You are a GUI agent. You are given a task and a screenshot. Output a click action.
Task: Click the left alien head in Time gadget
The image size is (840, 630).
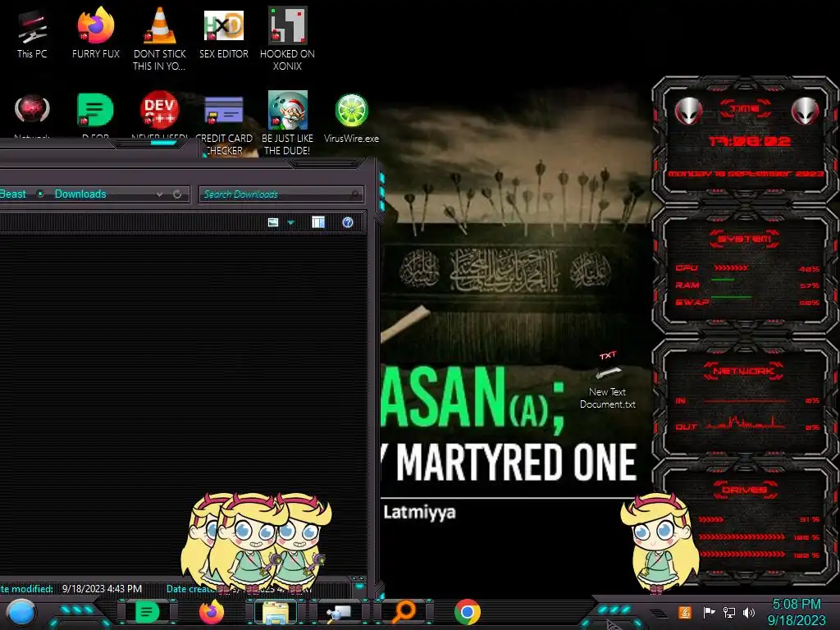pos(688,111)
